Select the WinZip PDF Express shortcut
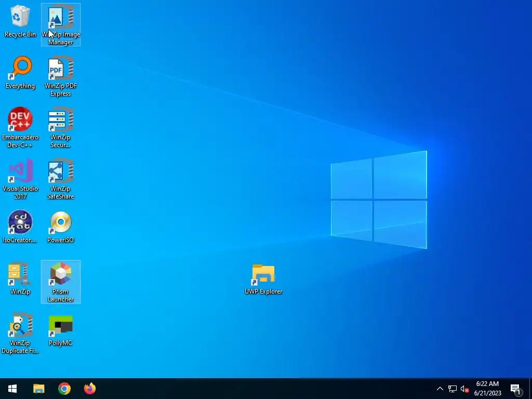 [x=61, y=76]
